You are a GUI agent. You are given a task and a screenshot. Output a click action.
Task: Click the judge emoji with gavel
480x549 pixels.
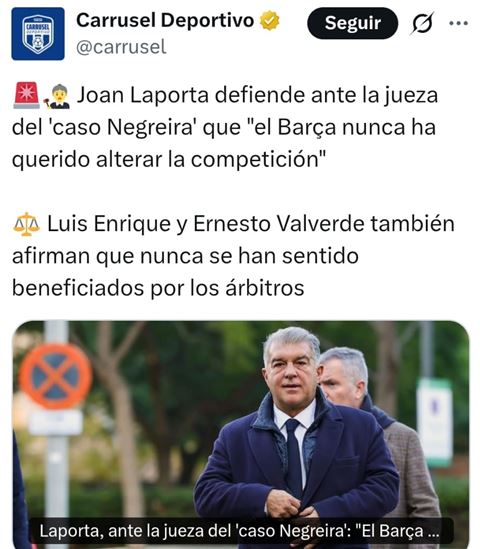(57, 96)
